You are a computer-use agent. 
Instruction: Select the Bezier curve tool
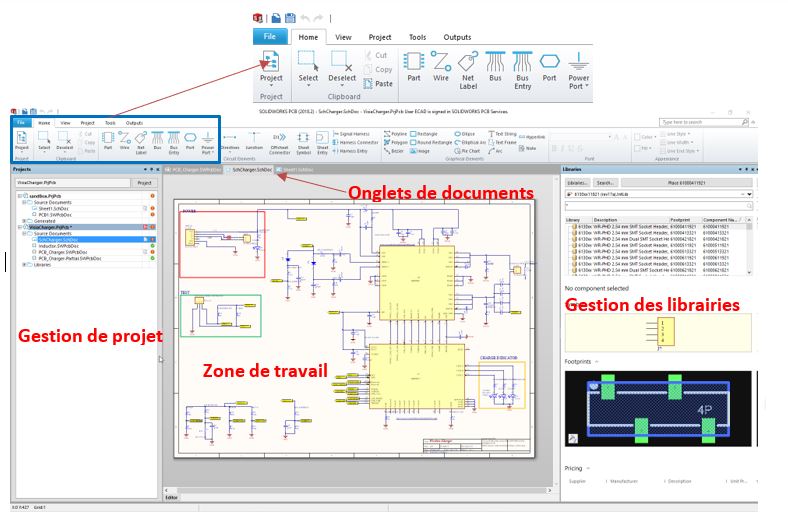coord(393,151)
